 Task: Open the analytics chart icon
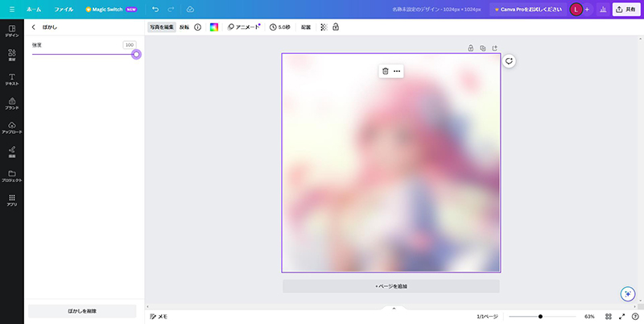pyautogui.click(x=603, y=10)
